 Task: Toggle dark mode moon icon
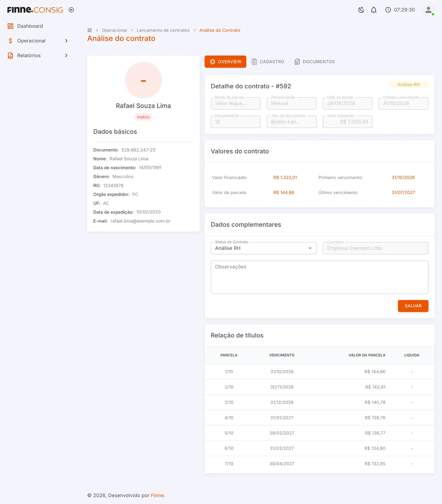[x=361, y=10]
